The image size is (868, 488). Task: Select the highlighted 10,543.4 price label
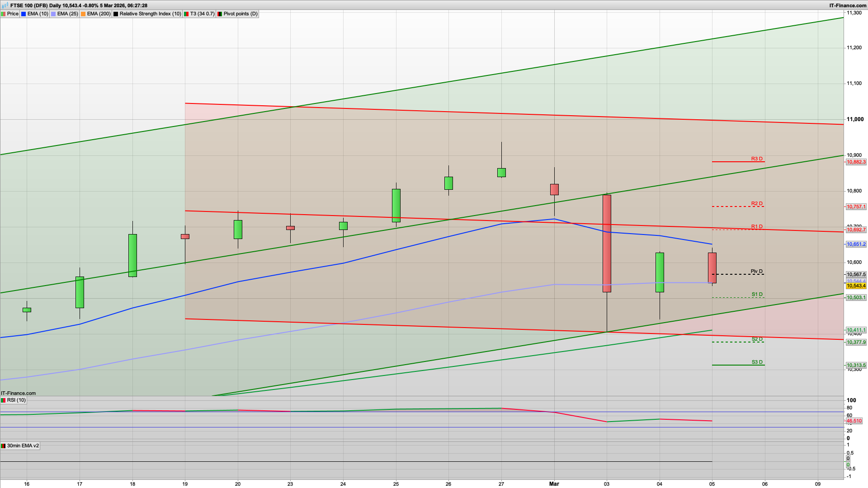tap(856, 286)
